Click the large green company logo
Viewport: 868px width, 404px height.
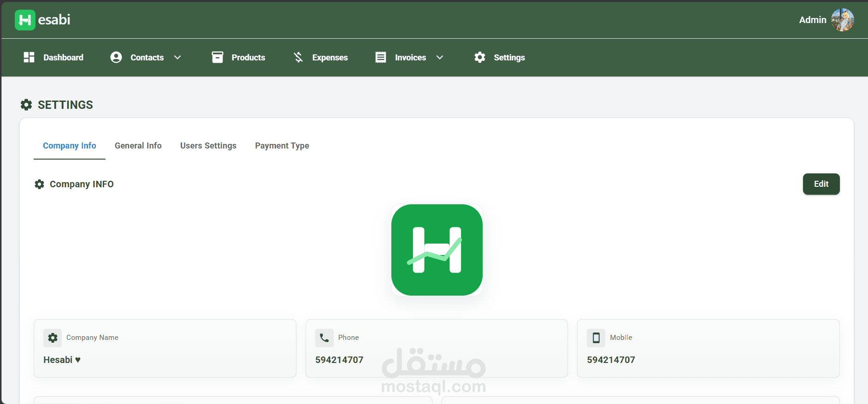coord(437,250)
